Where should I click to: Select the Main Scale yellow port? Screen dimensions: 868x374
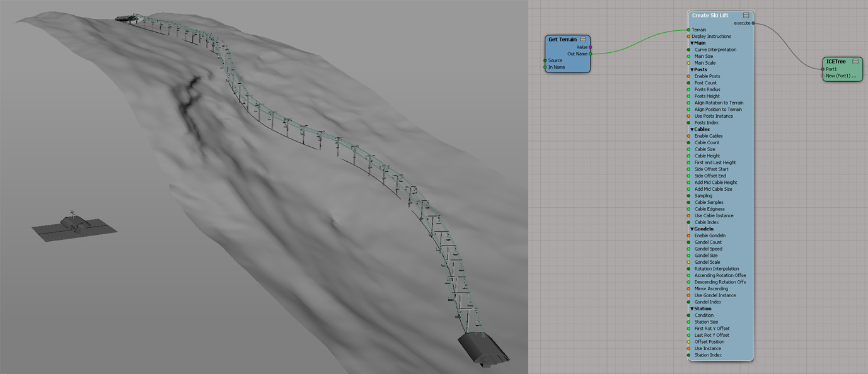[x=688, y=63]
